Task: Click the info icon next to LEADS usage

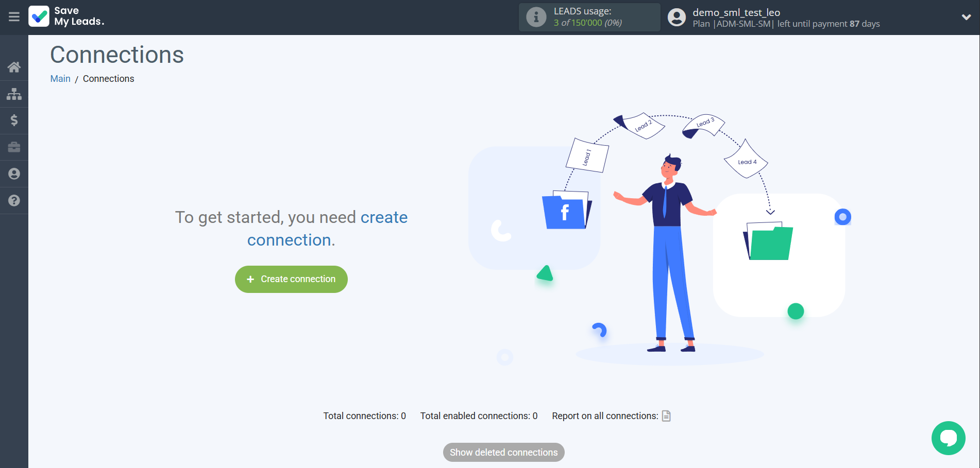Action: point(536,17)
